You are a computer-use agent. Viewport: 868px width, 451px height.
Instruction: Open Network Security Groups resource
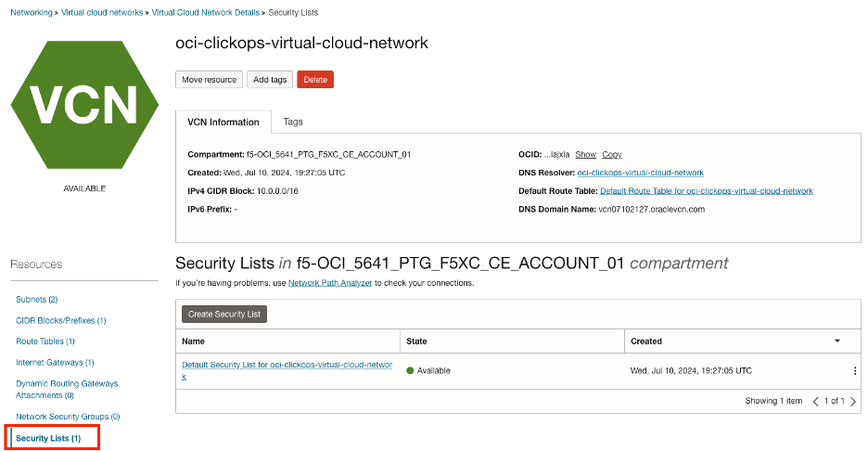68,417
